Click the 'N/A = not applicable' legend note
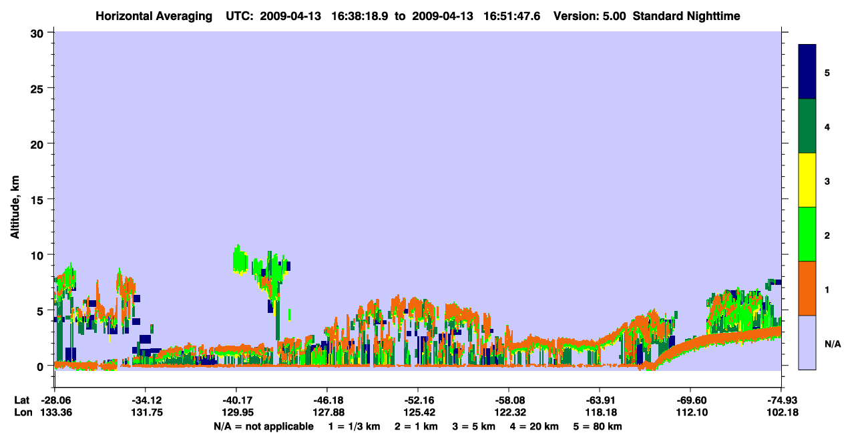Viewport: 868px width, 445px height. pos(264,426)
